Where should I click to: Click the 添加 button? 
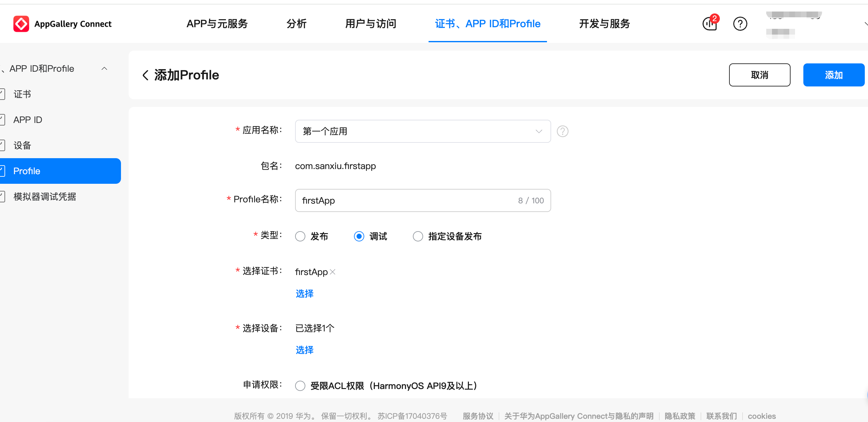pyautogui.click(x=834, y=75)
